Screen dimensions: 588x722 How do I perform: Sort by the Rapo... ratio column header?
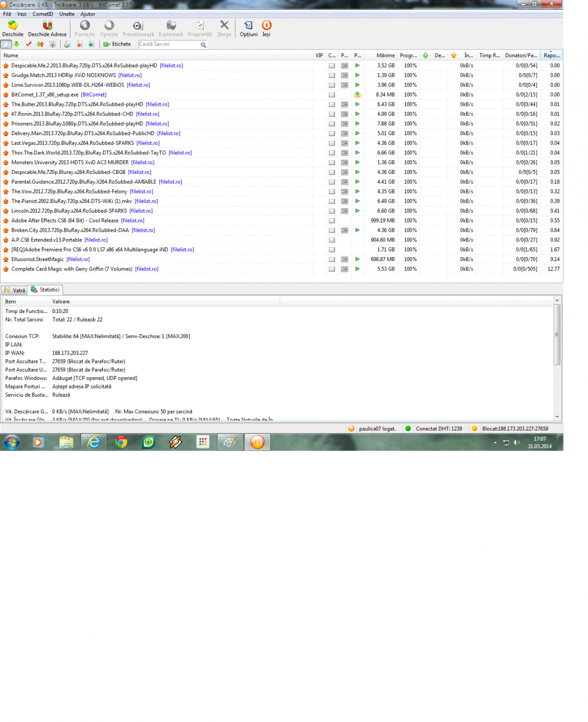[x=551, y=55]
